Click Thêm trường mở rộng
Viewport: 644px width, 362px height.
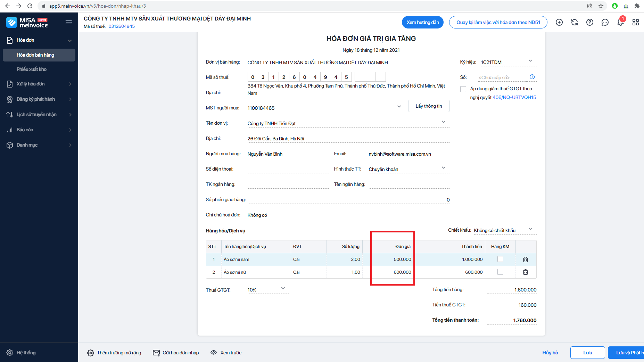[114, 353]
